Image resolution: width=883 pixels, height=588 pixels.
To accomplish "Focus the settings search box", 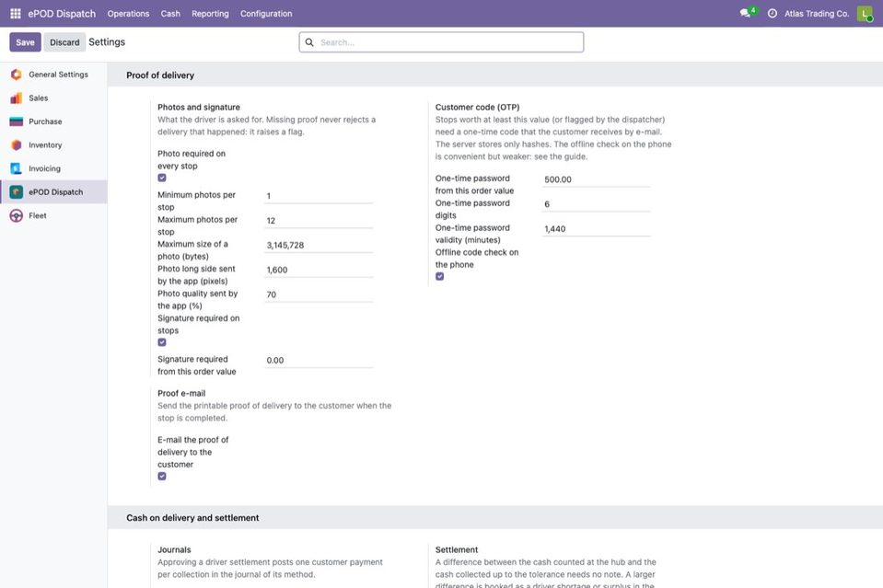I will click(442, 42).
